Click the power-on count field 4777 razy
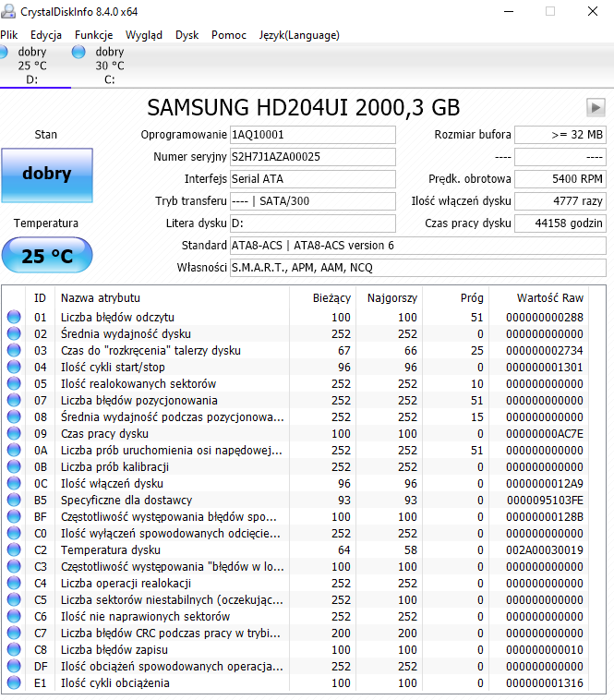 [x=560, y=201]
